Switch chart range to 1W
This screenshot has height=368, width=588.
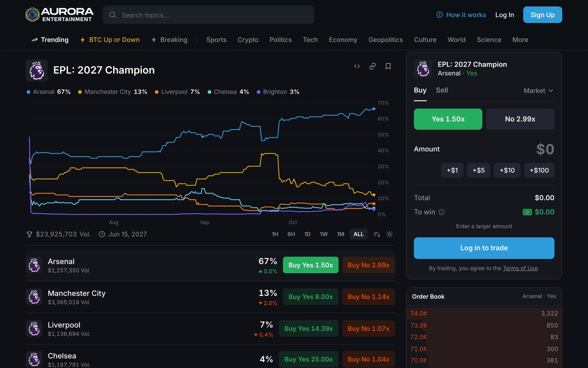pyautogui.click(x=323, y=234)
